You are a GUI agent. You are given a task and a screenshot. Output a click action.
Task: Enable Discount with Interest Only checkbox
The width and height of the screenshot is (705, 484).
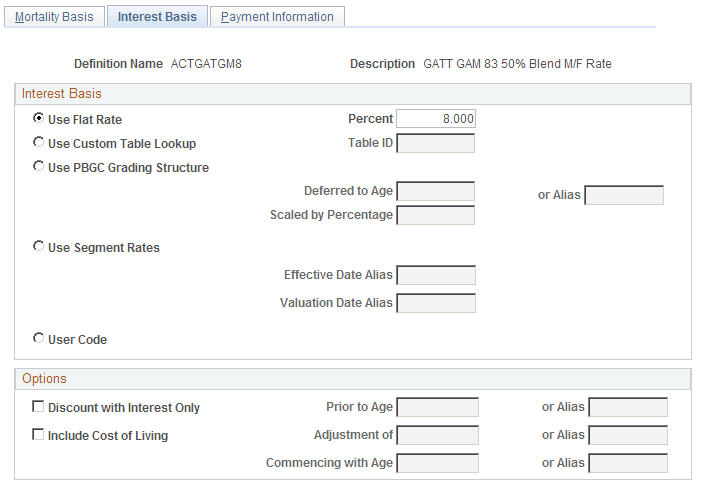[39, 407]
